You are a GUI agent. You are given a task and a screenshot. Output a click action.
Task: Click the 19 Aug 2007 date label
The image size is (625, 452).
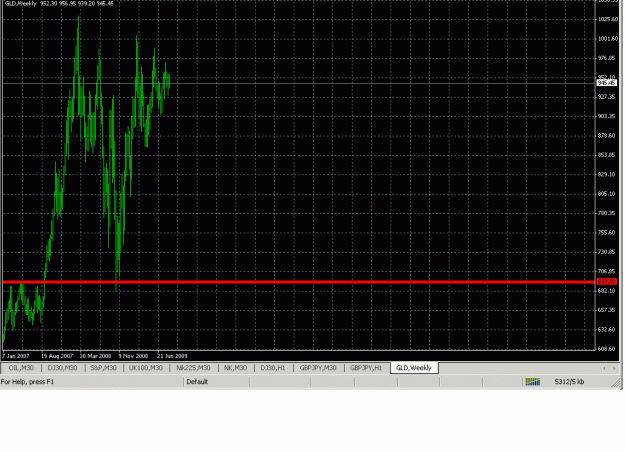pos(57,356)
